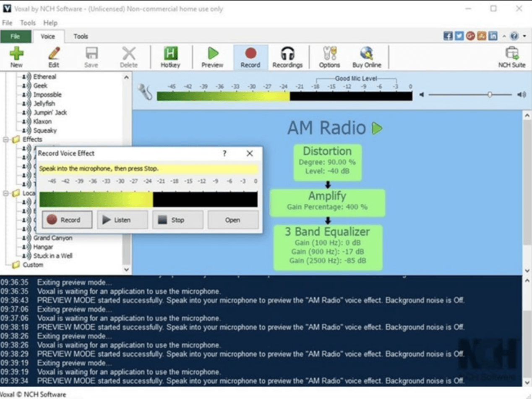Open Options from the toolbar
This screenshot has width=532, height=399.
tap(329, 57)
